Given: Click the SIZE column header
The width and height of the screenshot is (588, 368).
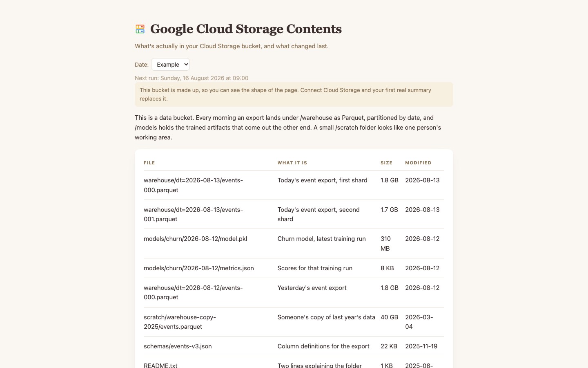Looking at the screenshot, I should pos(386,163).
